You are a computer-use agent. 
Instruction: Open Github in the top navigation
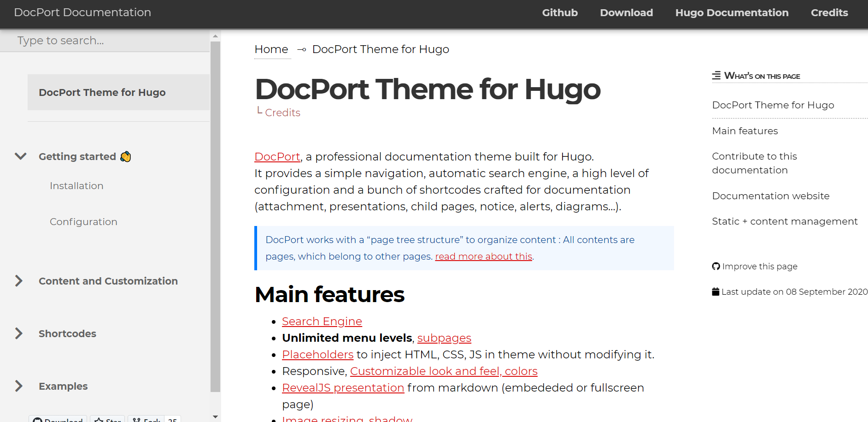point(559,13)
